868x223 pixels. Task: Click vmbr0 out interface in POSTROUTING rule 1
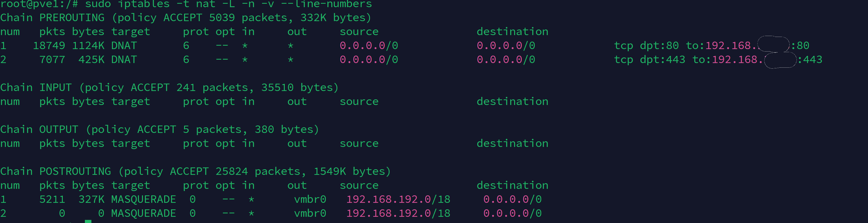click(310, 199)
